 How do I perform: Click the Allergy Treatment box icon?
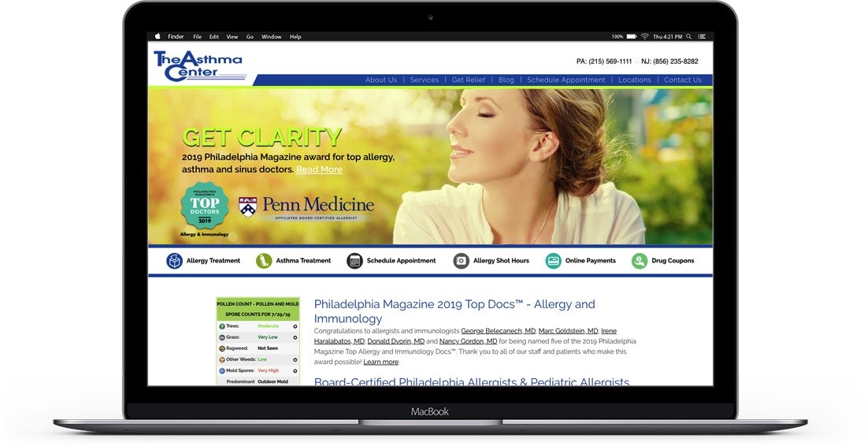pyautogui.click(x=174, y=261)
